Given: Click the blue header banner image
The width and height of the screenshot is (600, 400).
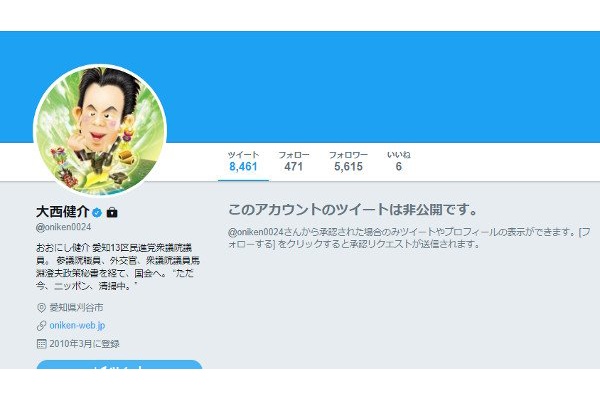Looking at the screenshot, I should coord(300,87).
